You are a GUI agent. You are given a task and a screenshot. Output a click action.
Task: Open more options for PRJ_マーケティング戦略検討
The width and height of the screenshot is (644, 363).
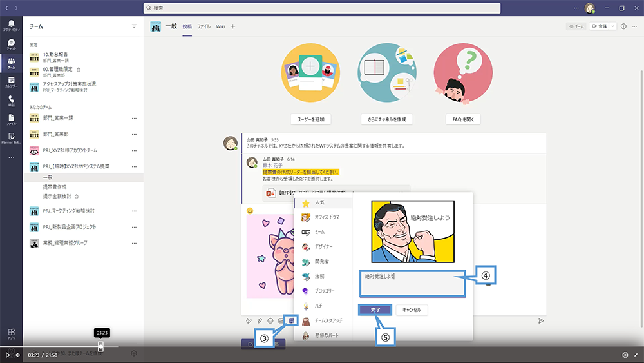point(135,211)
